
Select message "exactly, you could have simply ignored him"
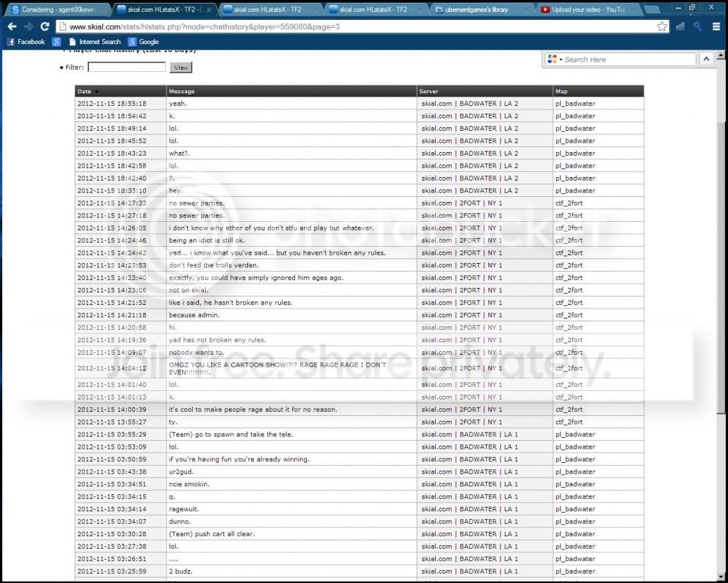coord(256,277)
